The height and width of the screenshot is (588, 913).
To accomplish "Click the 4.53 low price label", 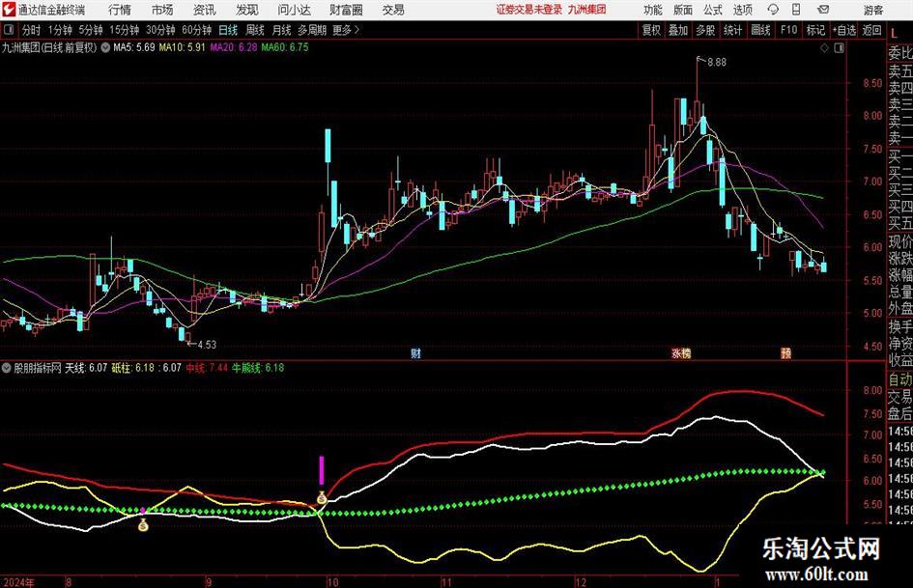I will point(207,345).
